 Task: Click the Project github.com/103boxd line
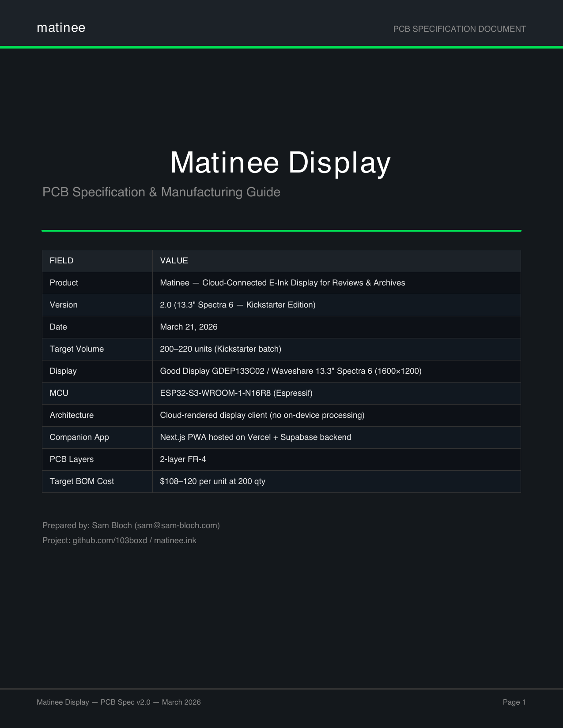coord(119,540)
